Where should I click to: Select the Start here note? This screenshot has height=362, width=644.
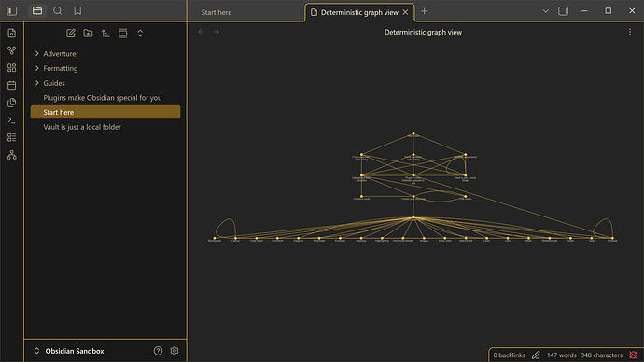pyautogui.click(x=105, y=112)
